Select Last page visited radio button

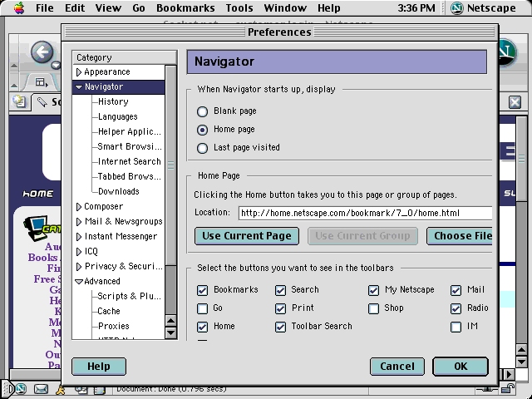click(x=203, y=148)
